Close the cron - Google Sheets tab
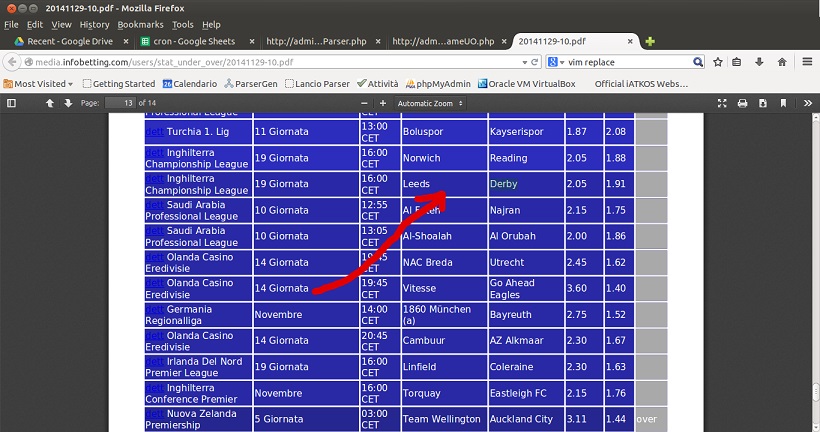This screenshot has width=820, height=432. click(252, 41)
